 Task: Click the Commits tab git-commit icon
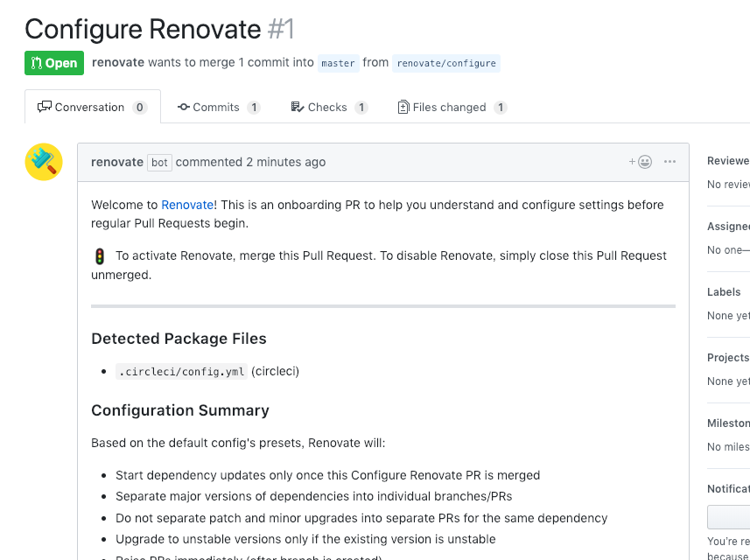point(183,107)
